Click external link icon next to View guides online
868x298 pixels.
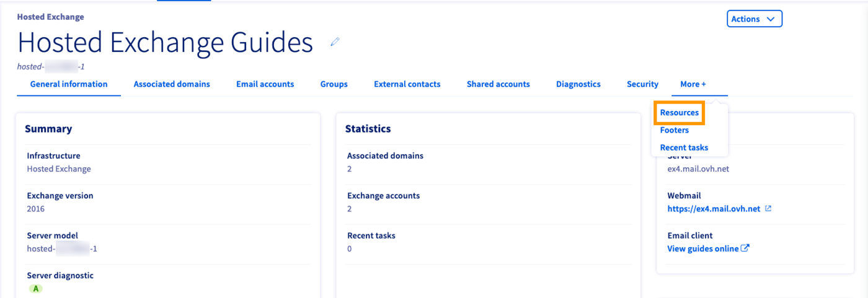coord(745,248)
